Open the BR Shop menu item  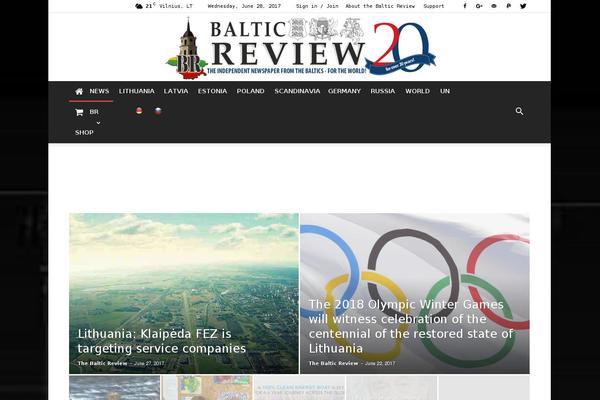[x=87, y=122]
